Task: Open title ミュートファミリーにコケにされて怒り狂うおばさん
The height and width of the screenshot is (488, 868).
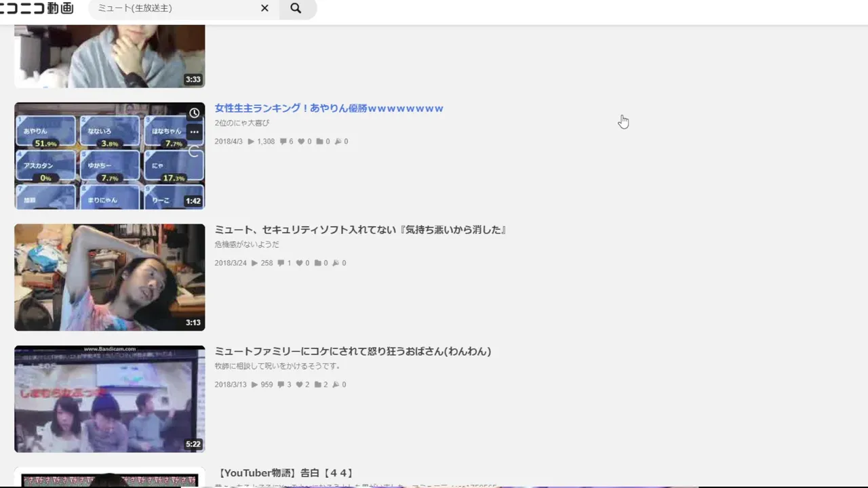Action: point(353,351)
